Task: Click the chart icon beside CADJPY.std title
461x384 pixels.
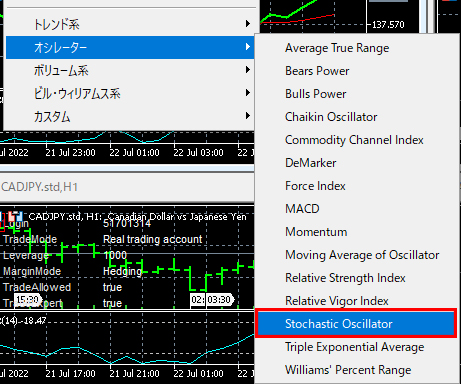Action: (x=15, y=217)
